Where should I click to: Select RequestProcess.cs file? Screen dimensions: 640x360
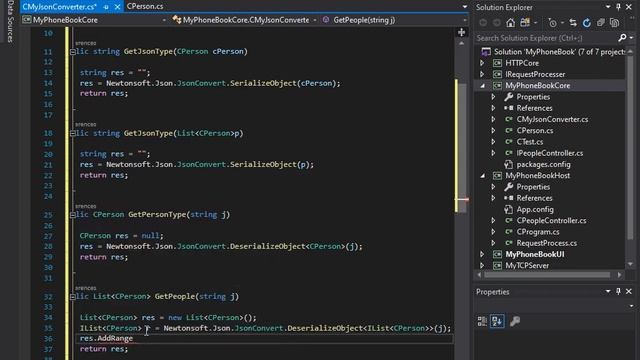pos(547,243)
